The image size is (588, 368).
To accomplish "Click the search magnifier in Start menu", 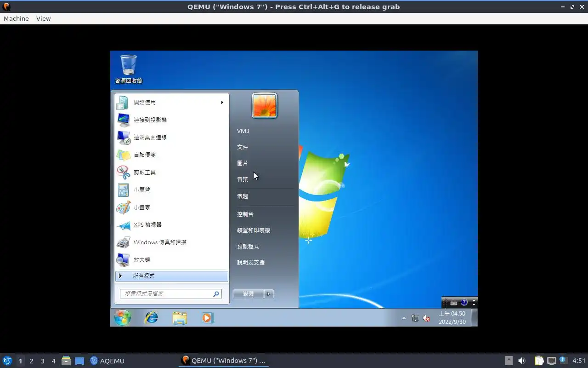I will [x=216, y=293].
